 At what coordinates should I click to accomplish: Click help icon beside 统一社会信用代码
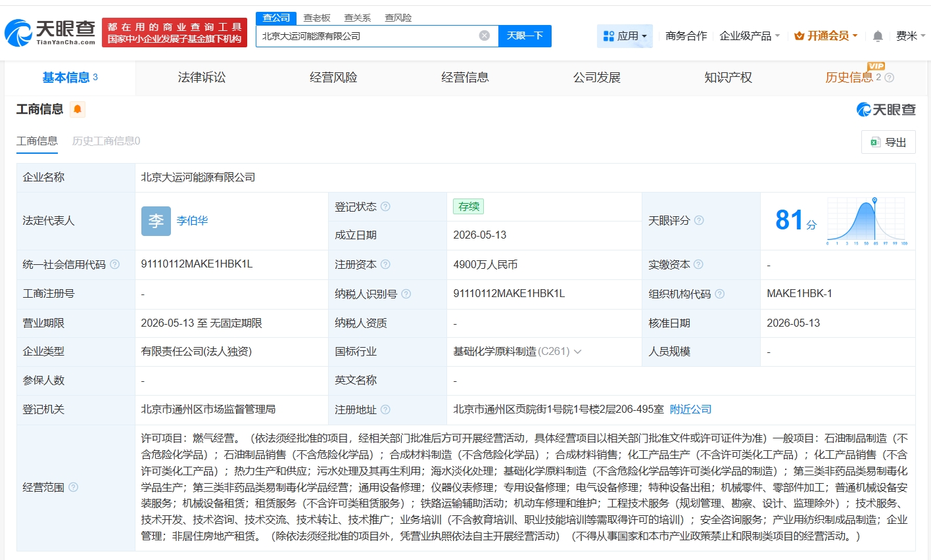pos(114,264)
